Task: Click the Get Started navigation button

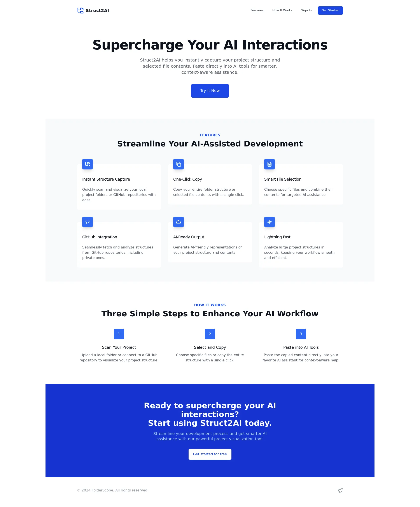Action: point(330,10)
